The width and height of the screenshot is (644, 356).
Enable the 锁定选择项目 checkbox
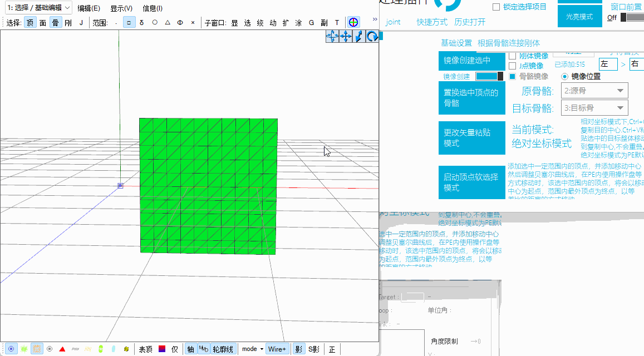[496, 7]
